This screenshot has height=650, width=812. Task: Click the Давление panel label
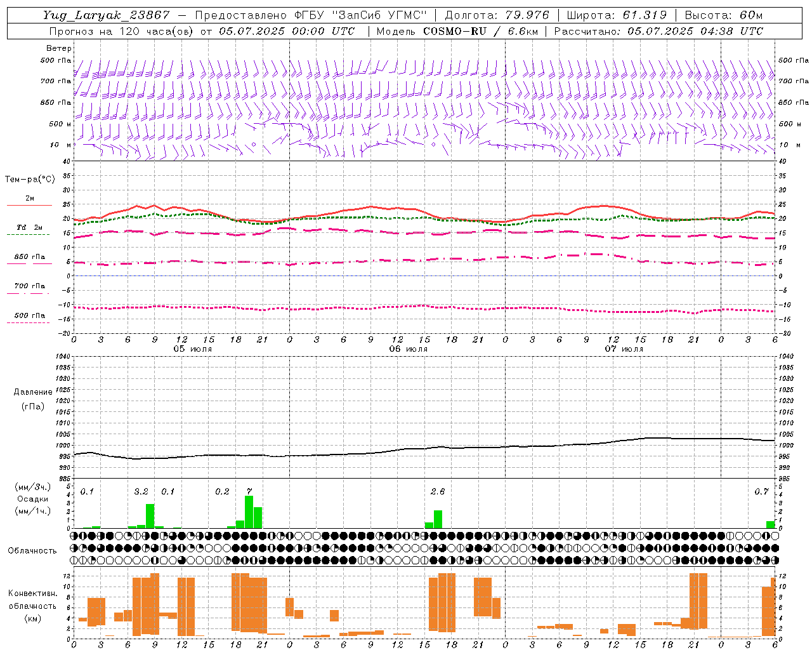(33, 392)
